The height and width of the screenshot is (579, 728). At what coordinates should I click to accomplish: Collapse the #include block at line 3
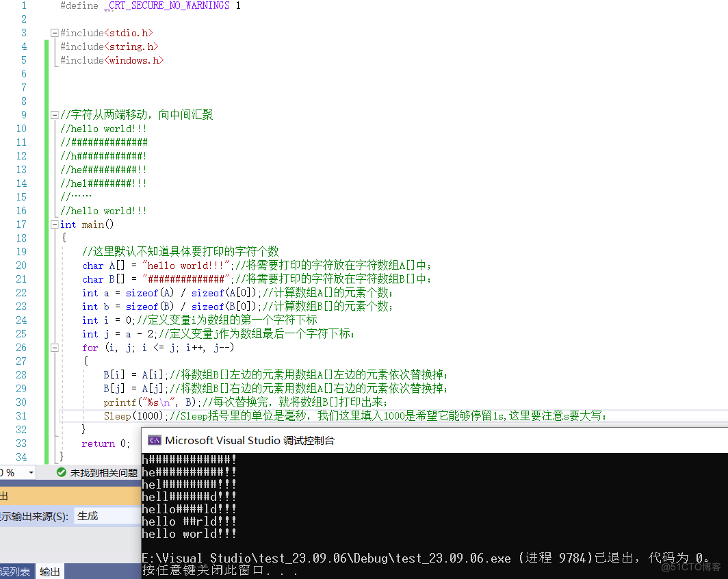point(54,33)
